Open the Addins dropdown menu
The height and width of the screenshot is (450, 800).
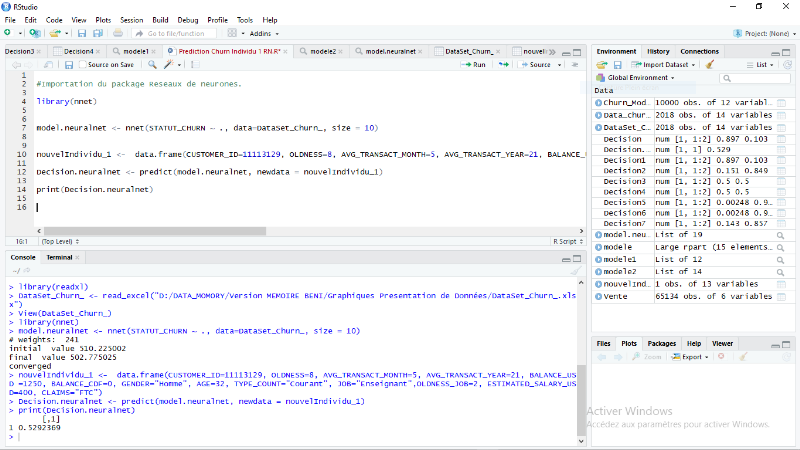point(263,33)
